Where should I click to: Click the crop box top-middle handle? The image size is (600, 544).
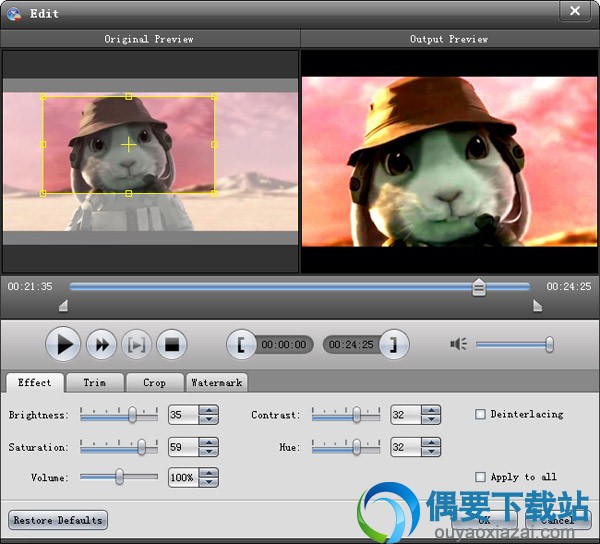tap(129, 97)
